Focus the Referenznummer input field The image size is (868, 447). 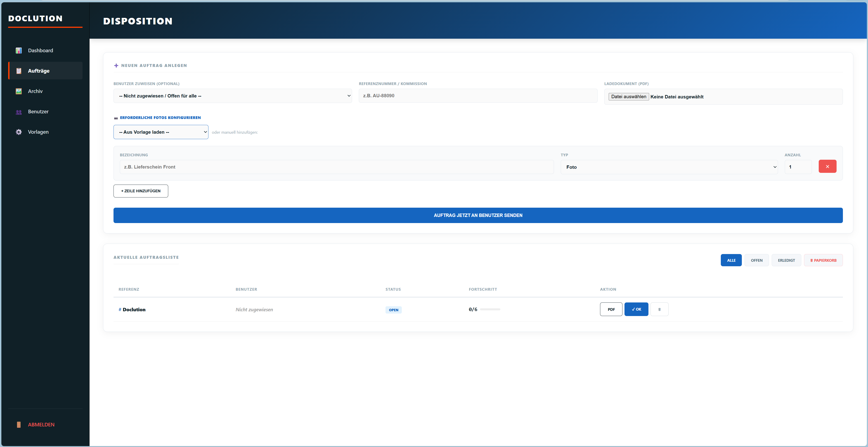coord(478,96)
